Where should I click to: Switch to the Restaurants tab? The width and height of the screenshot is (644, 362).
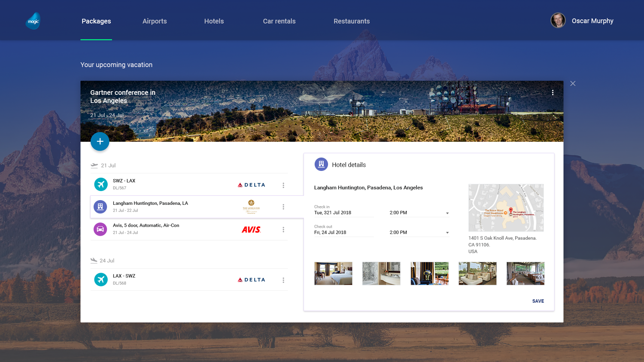(351, 21)
